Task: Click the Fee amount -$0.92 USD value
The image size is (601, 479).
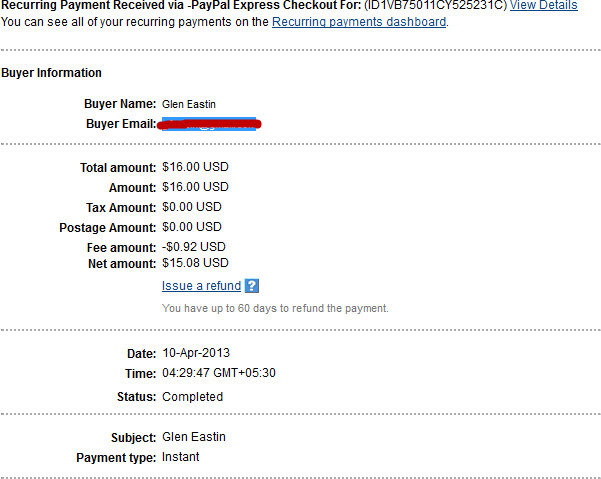Action: 194,247
